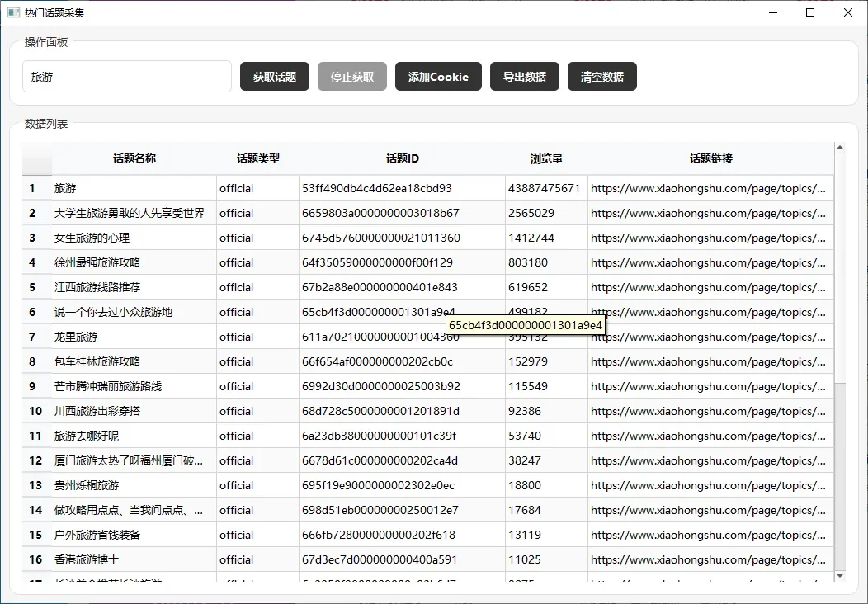Click the topic cell 香港旅游博士

click(134, 559)
